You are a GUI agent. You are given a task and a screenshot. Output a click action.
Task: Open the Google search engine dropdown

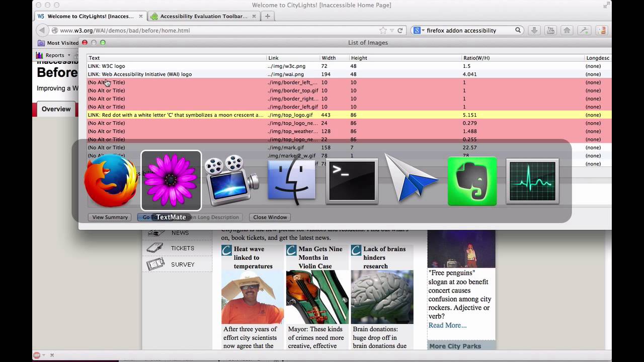(418, 30)
